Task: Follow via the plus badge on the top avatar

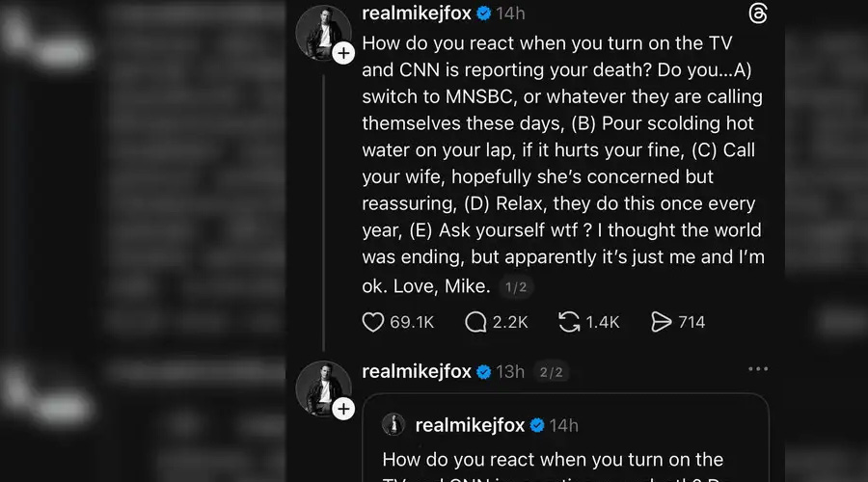Action: 343,54
